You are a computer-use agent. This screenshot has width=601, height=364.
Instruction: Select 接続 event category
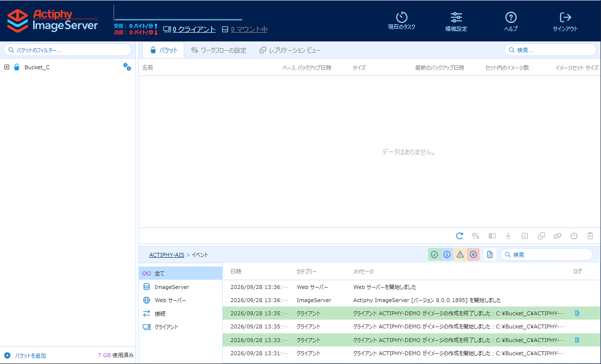[x=180, y=313]
